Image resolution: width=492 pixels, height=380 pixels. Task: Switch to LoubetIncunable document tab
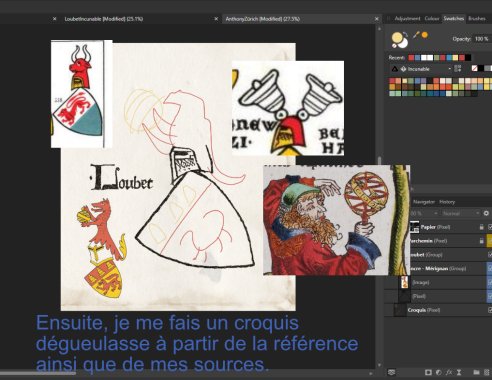click(104, 19)
